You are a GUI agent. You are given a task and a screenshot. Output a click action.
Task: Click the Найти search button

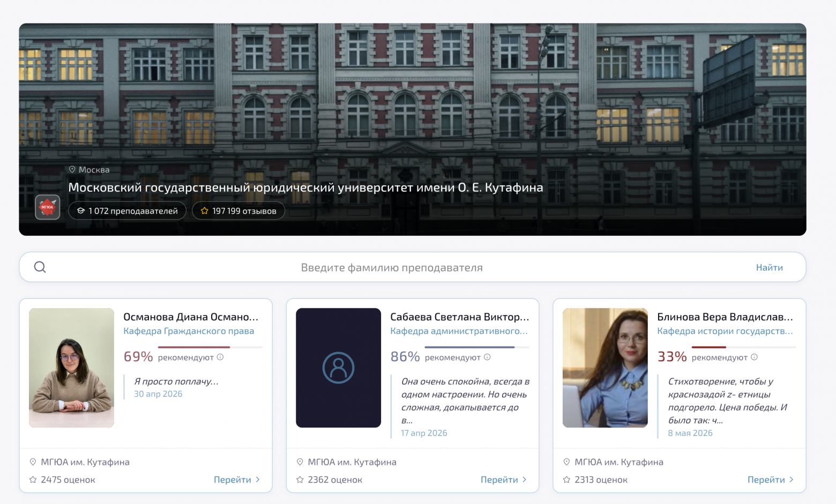pos(769,267)
